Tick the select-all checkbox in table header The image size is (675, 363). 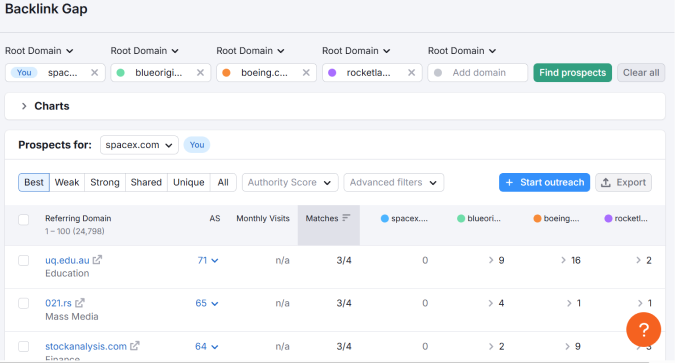click(x=24, y=220)
